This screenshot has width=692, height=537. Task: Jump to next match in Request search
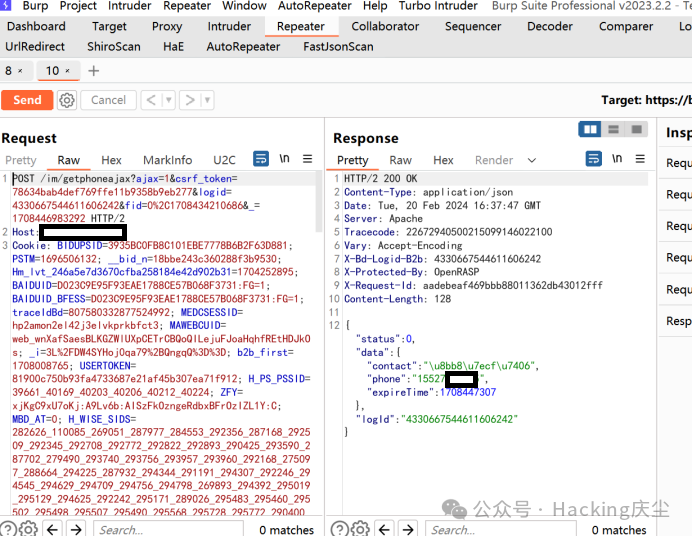pyautogui.click(x=76, y=529)
